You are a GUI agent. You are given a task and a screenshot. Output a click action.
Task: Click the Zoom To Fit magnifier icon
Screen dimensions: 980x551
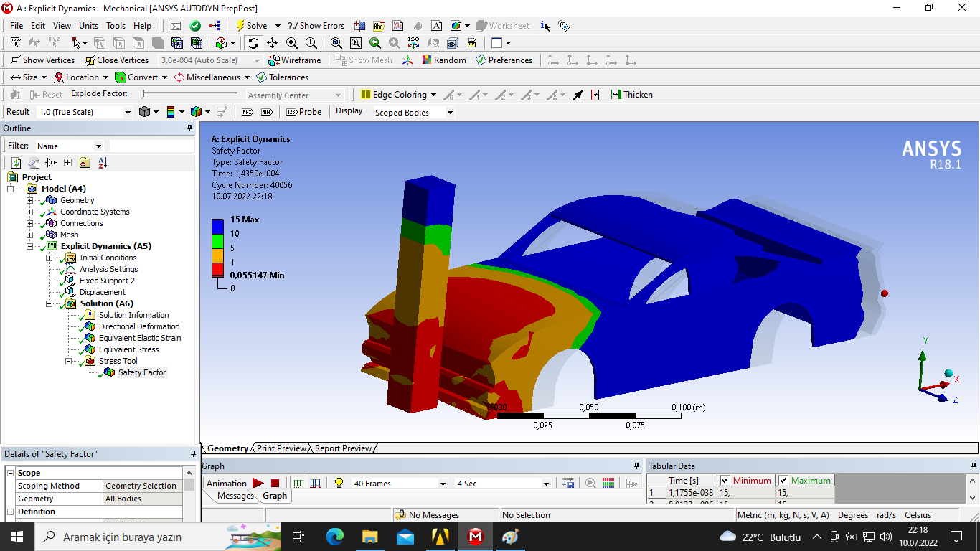point(336,43)
